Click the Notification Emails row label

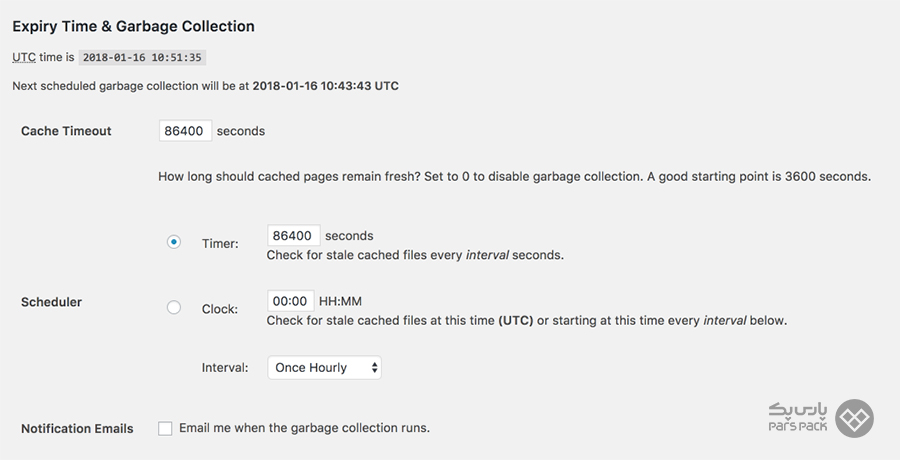77,428
